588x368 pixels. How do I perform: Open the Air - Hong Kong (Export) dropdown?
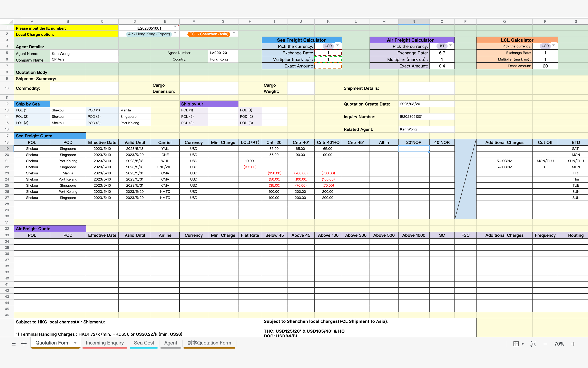pyautogui.click(x=175, y=33)
